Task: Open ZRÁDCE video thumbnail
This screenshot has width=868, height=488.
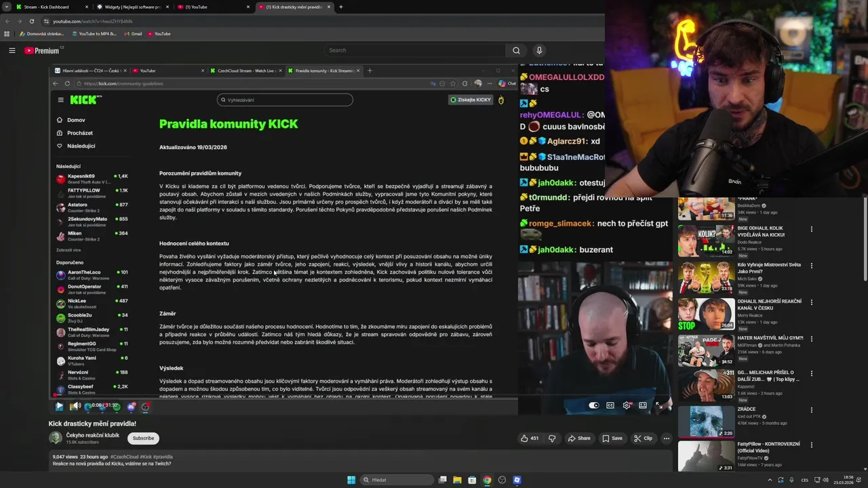Action: 706,421
